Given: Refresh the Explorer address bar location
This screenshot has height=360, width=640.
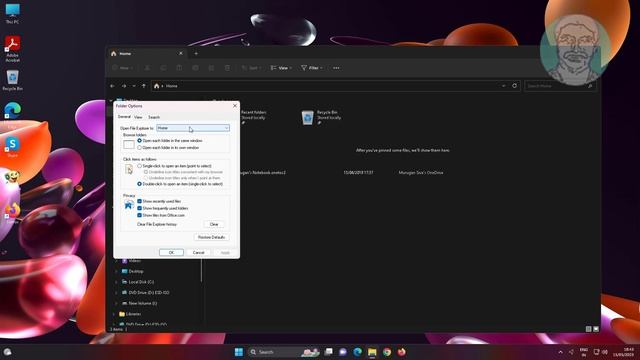Looking at the screenshot, I should (514, 86).
